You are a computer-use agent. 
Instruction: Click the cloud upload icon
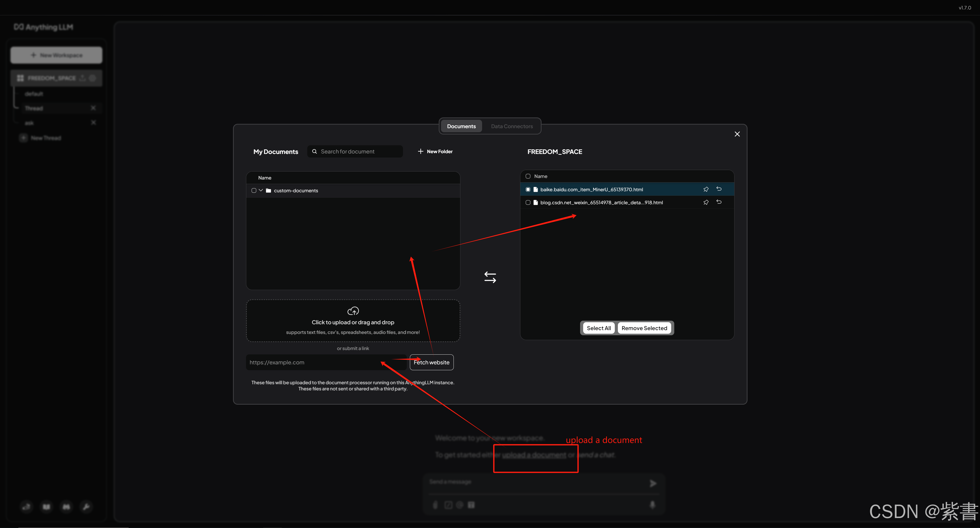point(353,311)
